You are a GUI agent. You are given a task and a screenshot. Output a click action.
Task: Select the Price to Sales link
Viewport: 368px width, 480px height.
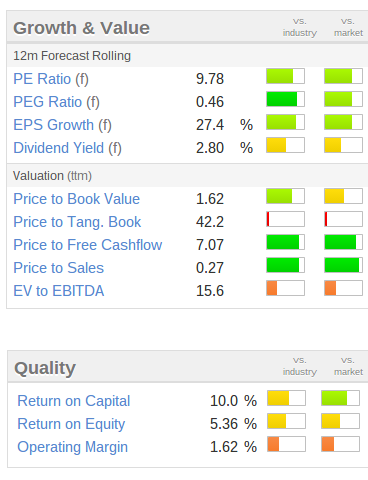pos(58,268)
